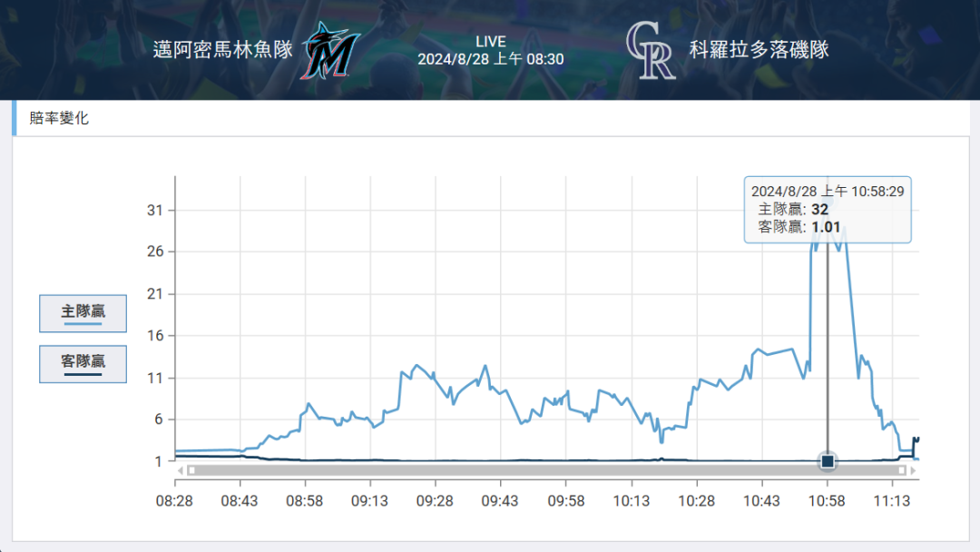This screenshot has width=980, height=552.
Task: Click the 科羅拉多落磯隊 team name
Action: click(x=759, y=49)
